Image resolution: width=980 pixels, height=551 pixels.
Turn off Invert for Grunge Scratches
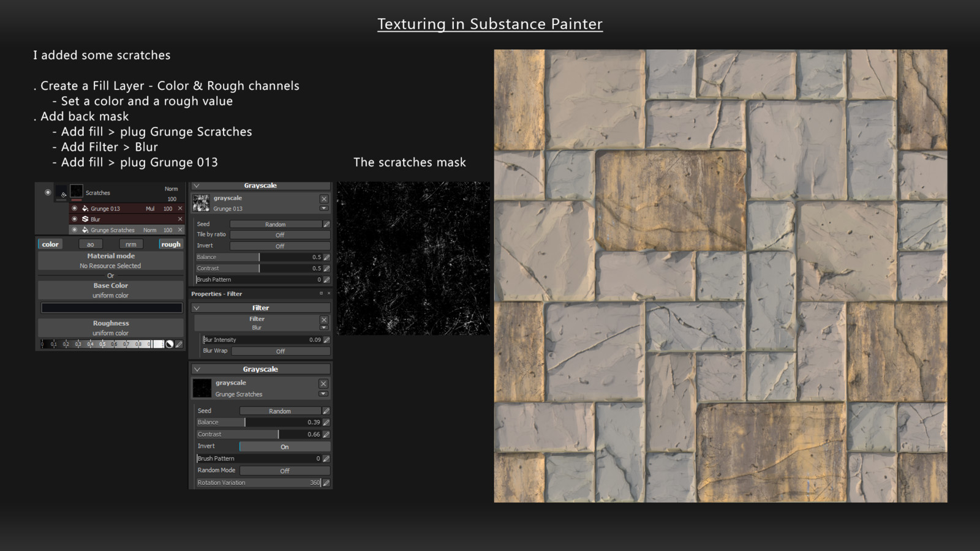pyautogui.click(x=285, y=446)
